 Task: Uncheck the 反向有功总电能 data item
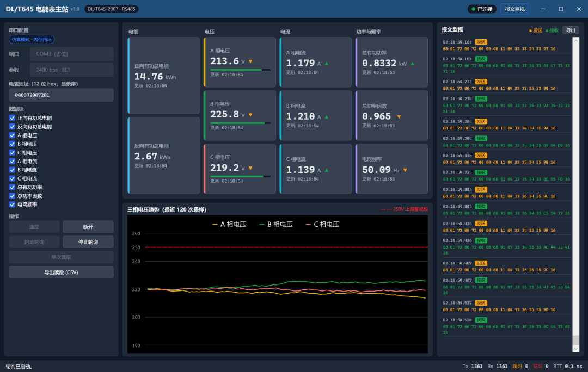[13, 127]
